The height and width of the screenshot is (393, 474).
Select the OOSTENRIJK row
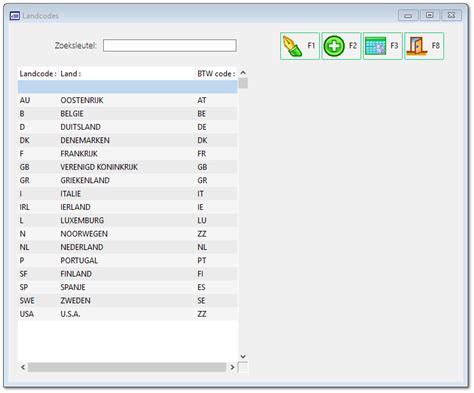128,100
